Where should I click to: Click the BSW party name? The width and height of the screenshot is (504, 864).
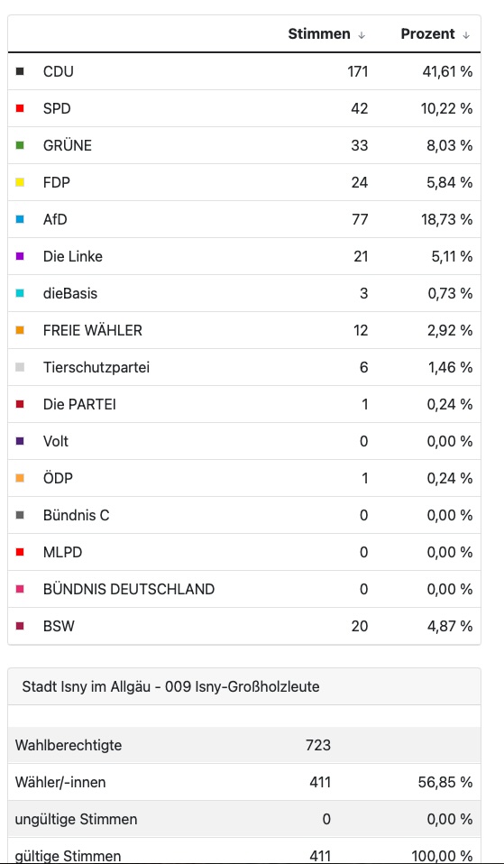[59, 627]
